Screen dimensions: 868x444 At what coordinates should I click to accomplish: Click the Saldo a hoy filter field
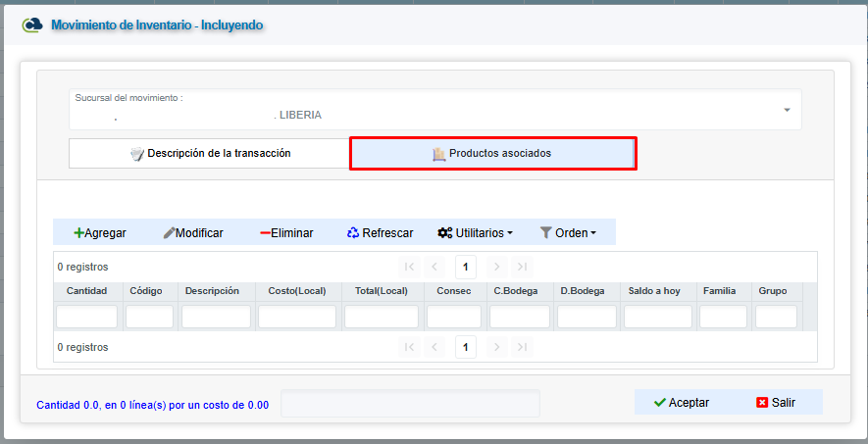click(x=657, y=317)
